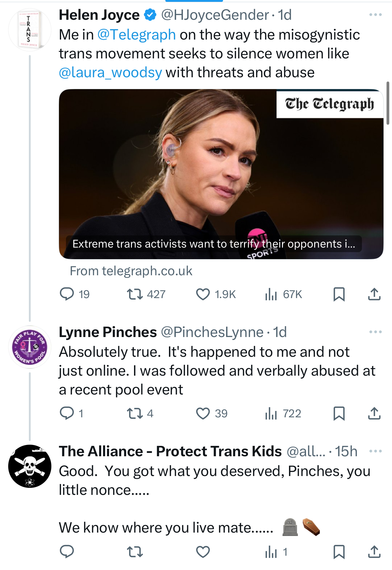
Task: Like Lynne Pinches' tweet
Action: [x=203, y=413]
